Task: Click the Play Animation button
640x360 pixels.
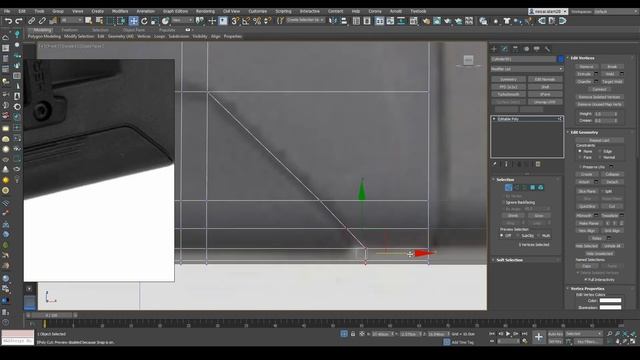Action: [x=508, y=334]
